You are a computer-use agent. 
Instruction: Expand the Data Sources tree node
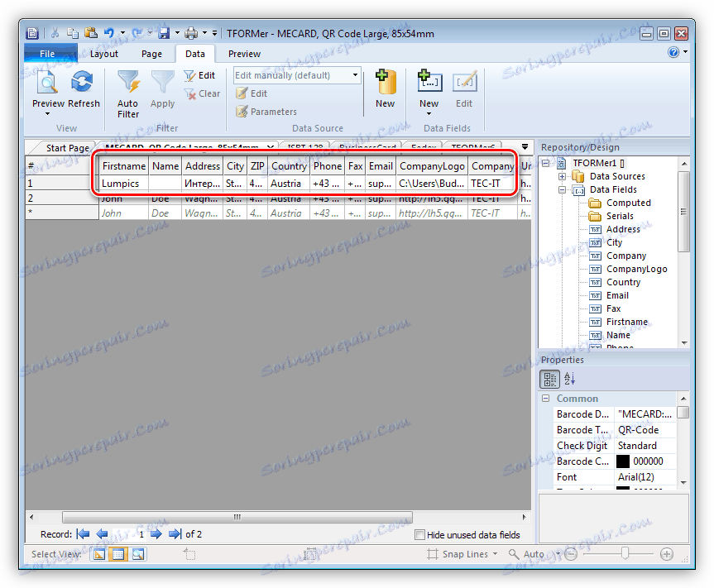pyautogui.click(x=562, y=176)
